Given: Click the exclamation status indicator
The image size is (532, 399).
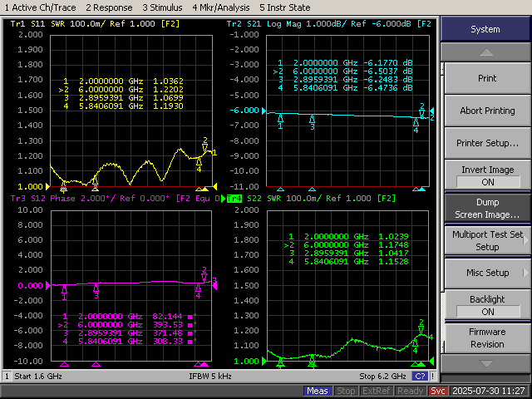Looking at the screenshot, I should [x=433, y=377].
